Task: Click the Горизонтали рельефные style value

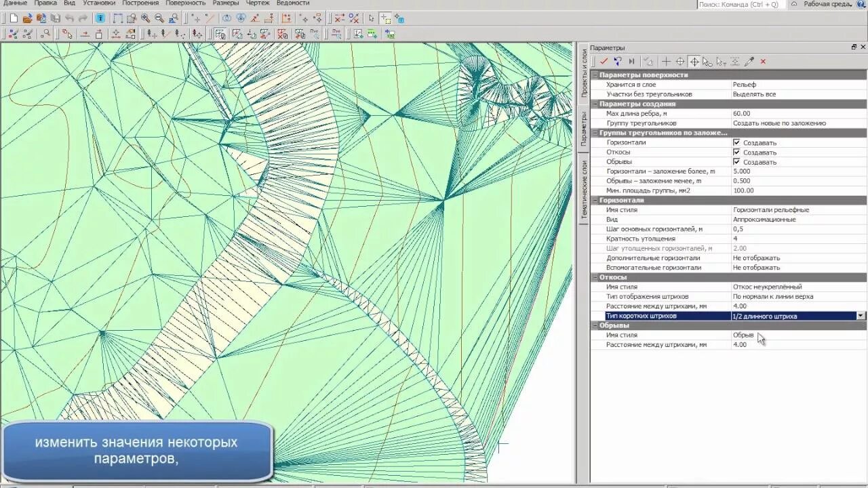Action: pos(771,210)
